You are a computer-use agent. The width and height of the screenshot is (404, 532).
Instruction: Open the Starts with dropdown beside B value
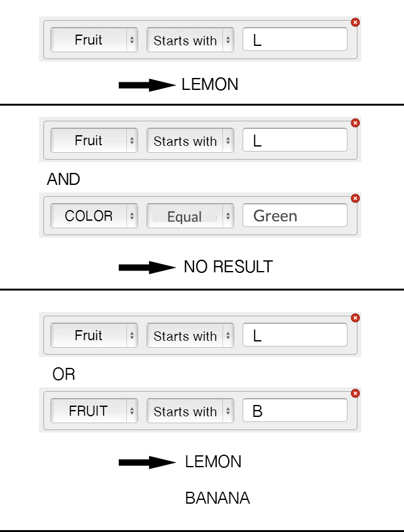click(190, 411)
